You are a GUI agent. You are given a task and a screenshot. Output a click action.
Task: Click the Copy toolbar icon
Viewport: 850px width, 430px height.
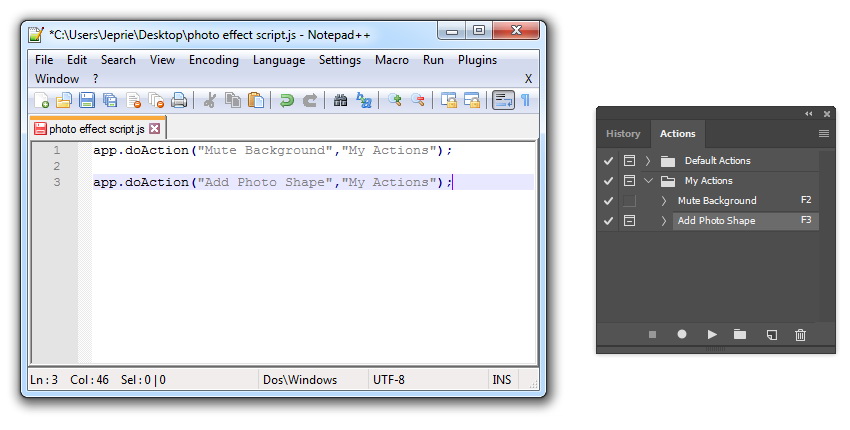(233, 100)
